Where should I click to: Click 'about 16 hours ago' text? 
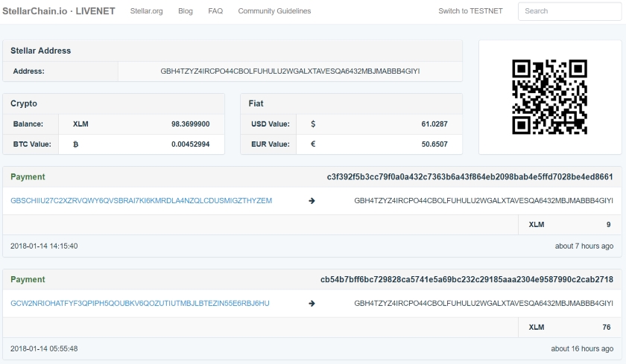[582, 349]
